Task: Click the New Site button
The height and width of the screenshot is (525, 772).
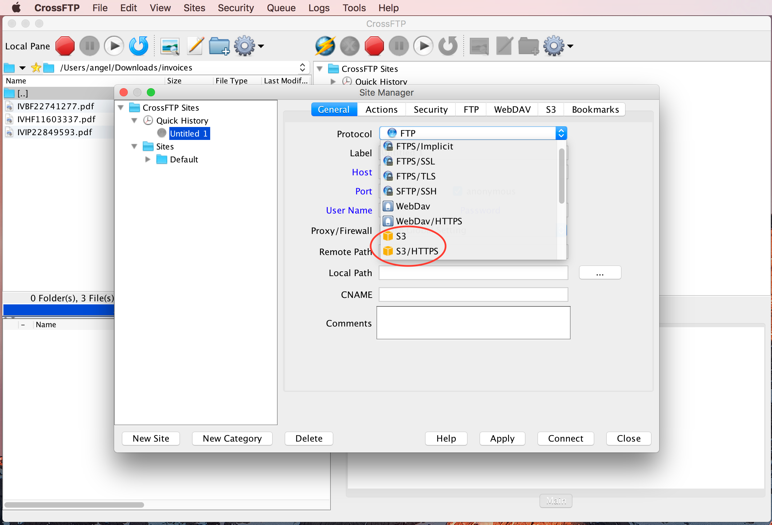Action: pos(151,438)
